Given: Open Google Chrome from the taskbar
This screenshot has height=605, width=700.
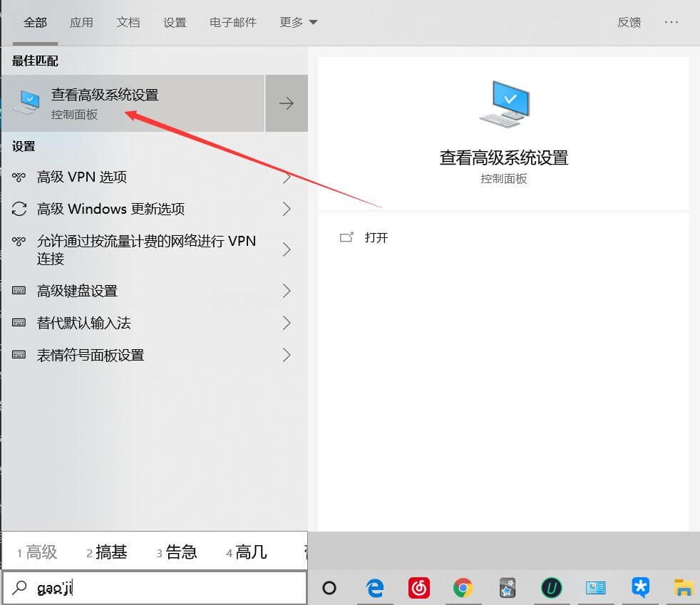Looking at the screenshot, I should pyautogui.click(x=463, y=588).
